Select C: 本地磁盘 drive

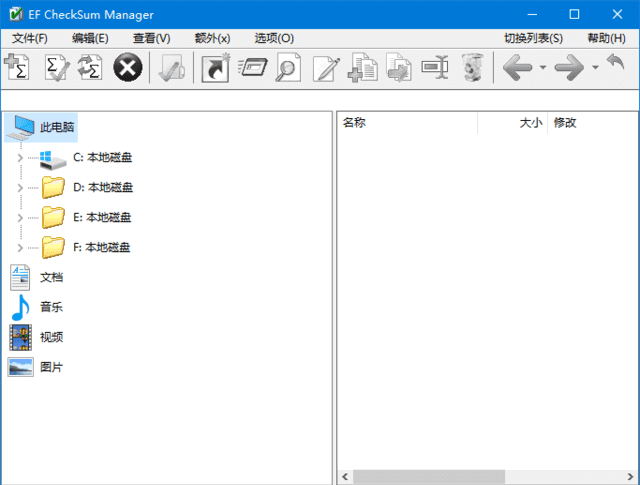[x=102, y=158]
